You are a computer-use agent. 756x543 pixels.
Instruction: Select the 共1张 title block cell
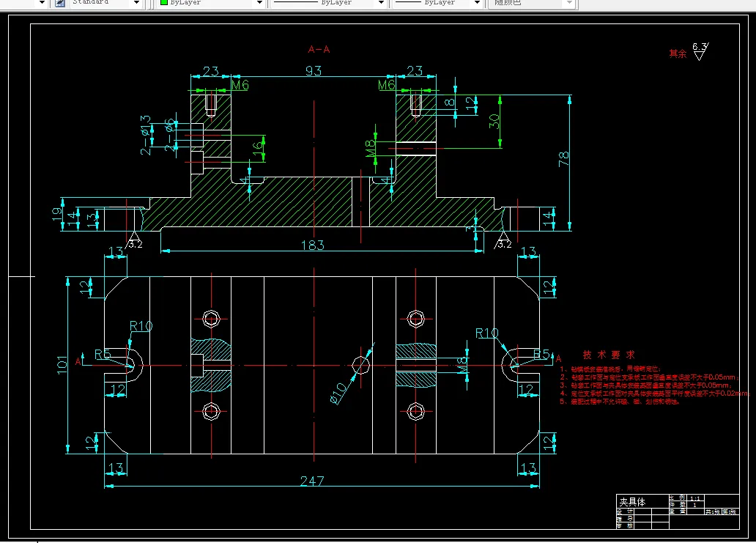coord(713,511)
